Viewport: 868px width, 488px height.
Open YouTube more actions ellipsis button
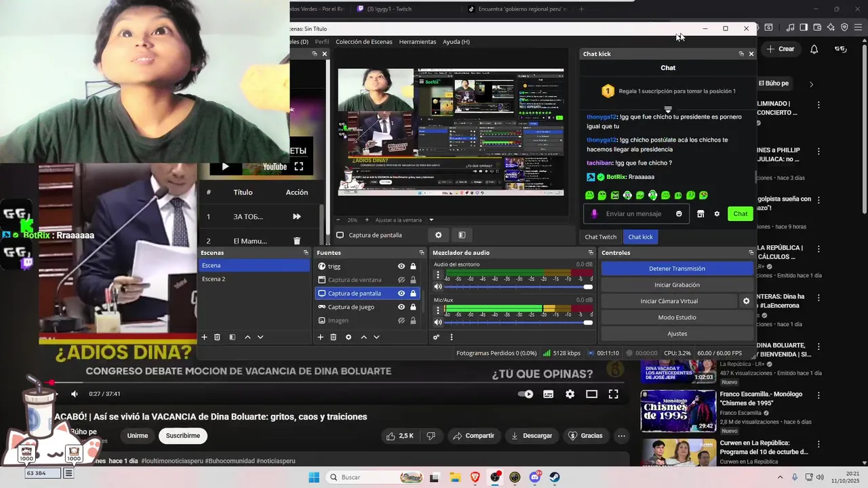[x=621, y=436]
